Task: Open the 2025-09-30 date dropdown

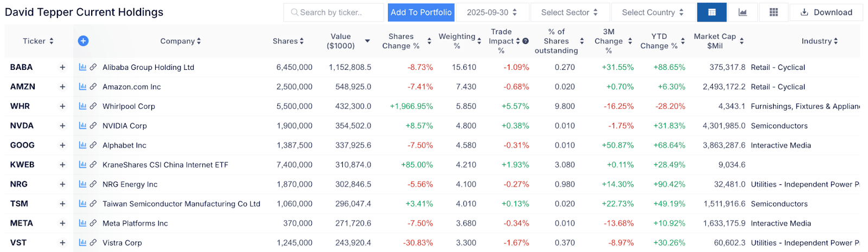Action: coord(492,12)
